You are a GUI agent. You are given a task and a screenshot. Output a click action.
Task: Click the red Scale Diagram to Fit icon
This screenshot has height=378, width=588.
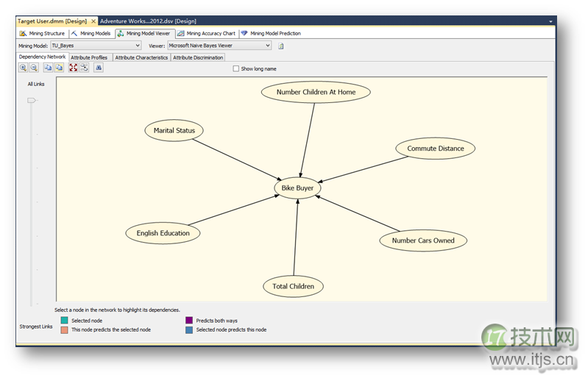(x=74, y=68)
